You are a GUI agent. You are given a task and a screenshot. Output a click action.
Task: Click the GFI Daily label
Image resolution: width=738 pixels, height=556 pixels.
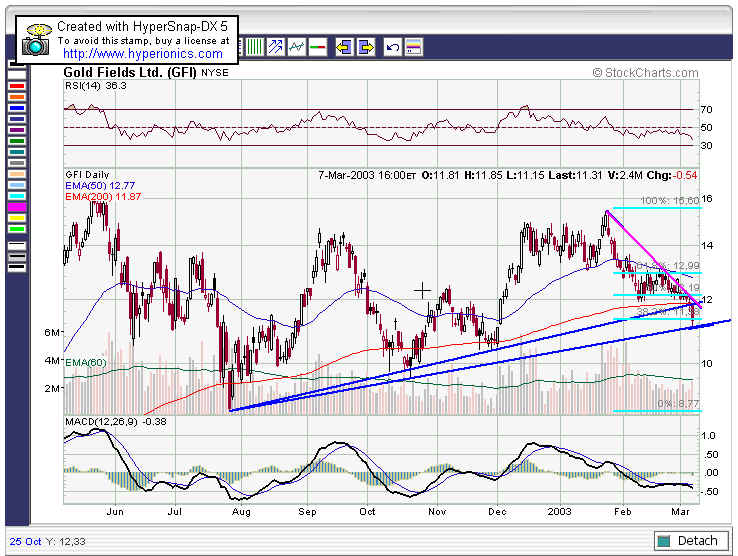coord(87,175)
